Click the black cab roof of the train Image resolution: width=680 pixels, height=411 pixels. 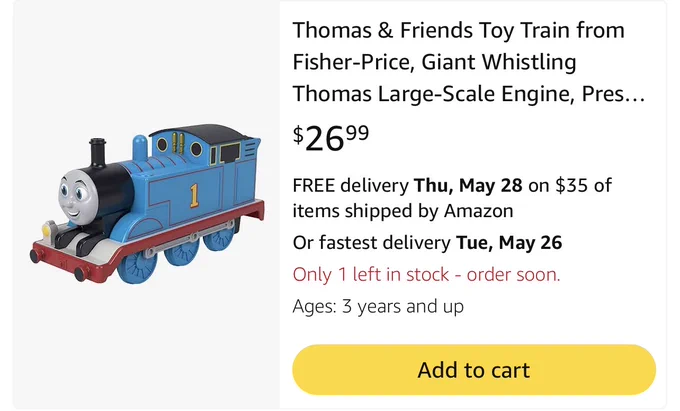pyautogui.click(x=204, y=133)
